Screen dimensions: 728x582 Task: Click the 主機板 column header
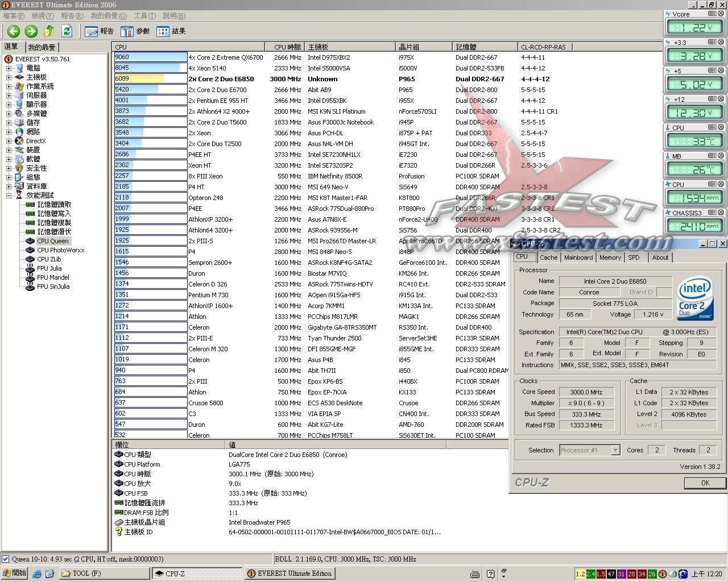pyautogui.click(x=350, y=47)
